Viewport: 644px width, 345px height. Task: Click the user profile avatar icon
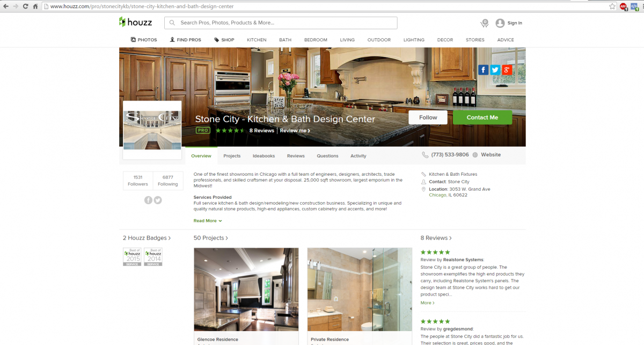point(500,23)
